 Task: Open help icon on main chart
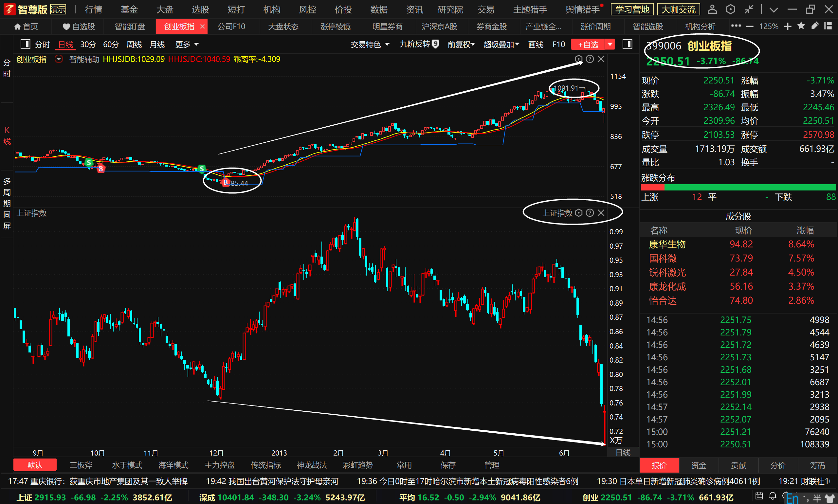590,59
